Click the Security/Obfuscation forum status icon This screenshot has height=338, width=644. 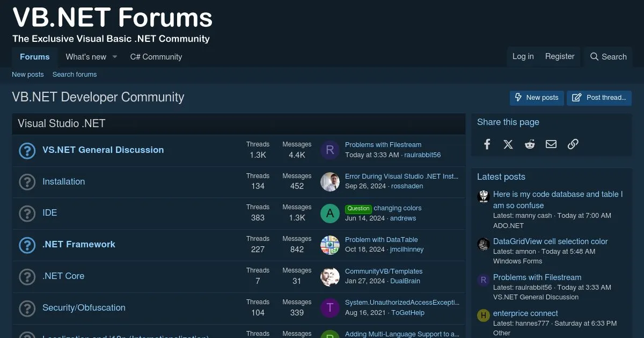point(27,308)
